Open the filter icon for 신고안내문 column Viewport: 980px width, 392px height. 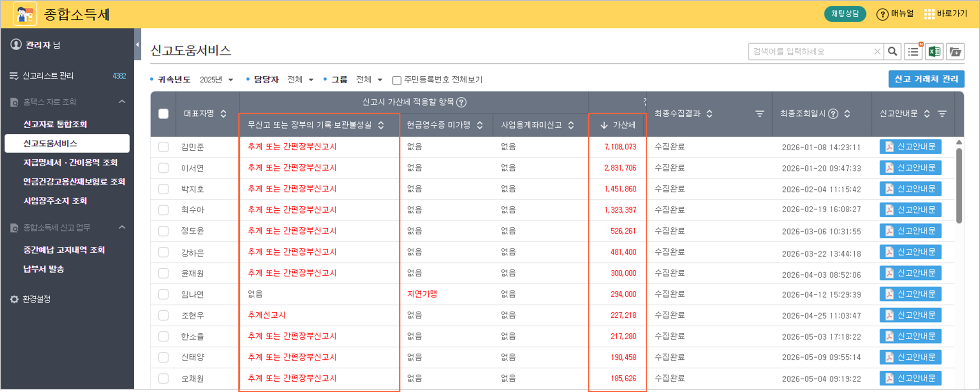pyautogui.click(x=942, y=114)
